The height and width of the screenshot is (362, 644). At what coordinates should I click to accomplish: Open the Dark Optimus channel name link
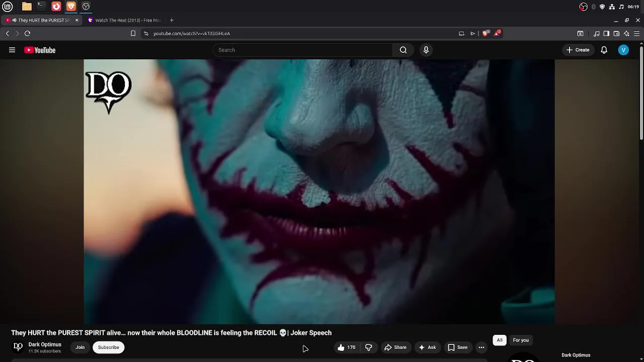click(45, 344)
